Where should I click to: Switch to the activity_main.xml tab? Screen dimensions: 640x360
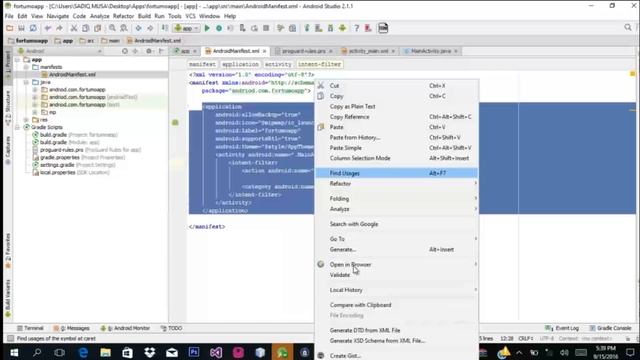pyautogui.click(x=368, y=51)
